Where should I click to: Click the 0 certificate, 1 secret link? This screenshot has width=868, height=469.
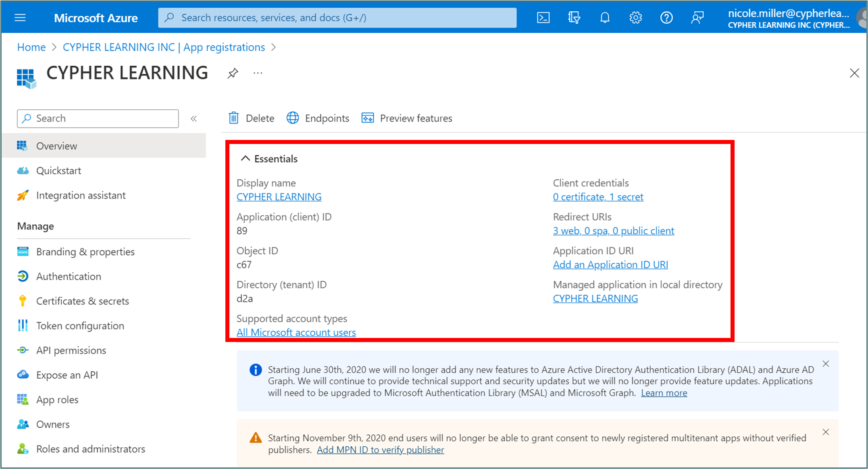pos(598,197)
